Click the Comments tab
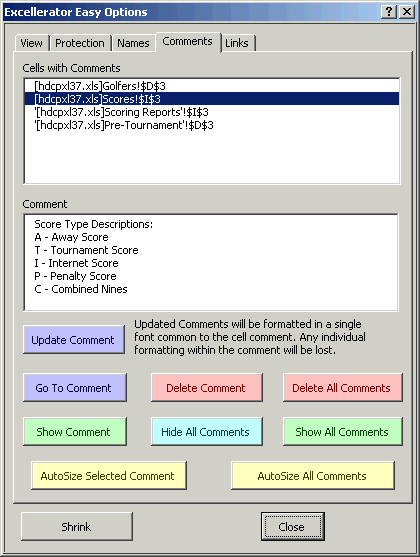This screenshot has width=420, height=557. [x=188, y=42]
